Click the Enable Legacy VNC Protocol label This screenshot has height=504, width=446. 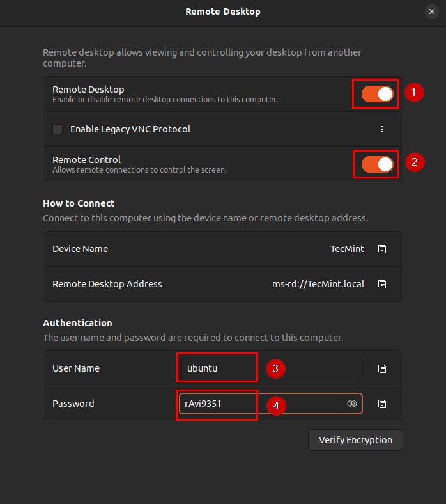[130, 129]
